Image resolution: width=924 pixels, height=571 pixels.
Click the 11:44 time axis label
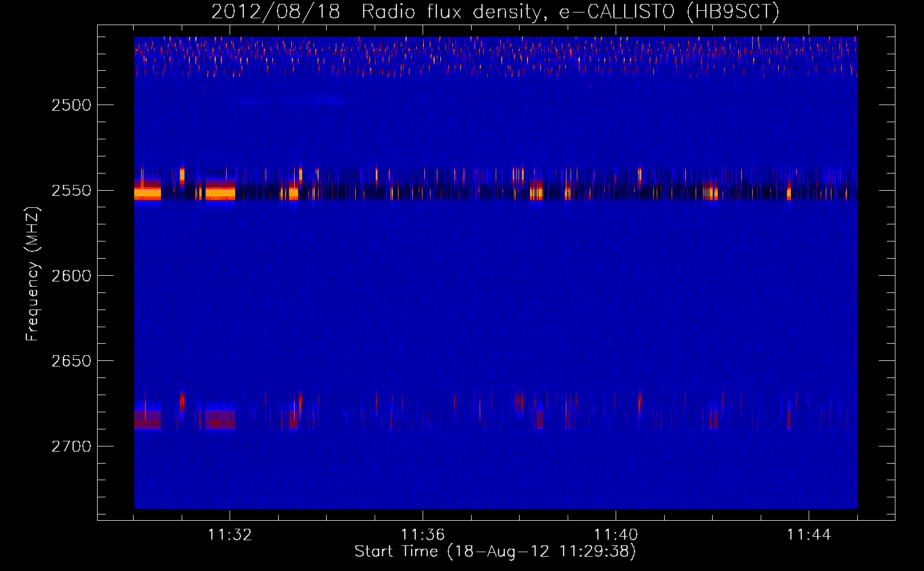(809, 534)
